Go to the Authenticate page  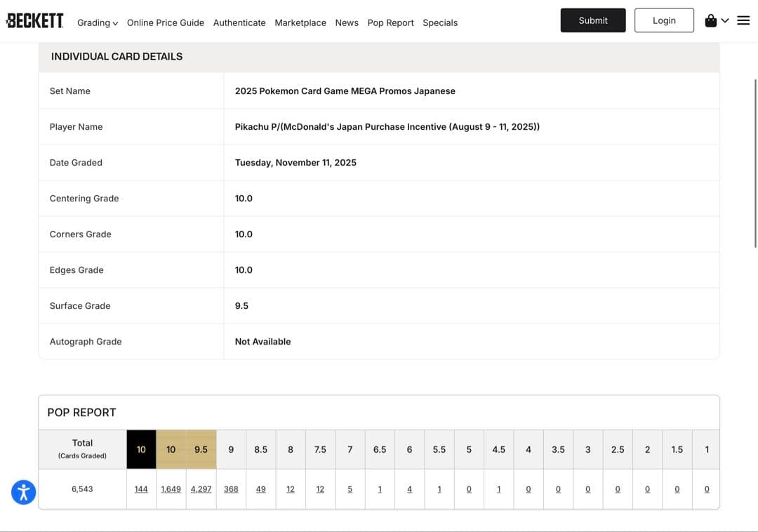pyautogui.click(x=239, y=22)
